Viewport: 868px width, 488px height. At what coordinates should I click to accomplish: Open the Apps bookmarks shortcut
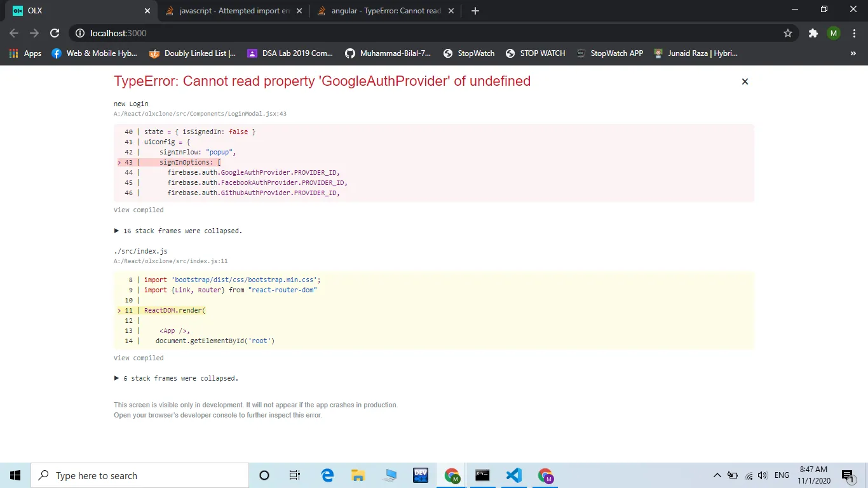coord(25,53)
